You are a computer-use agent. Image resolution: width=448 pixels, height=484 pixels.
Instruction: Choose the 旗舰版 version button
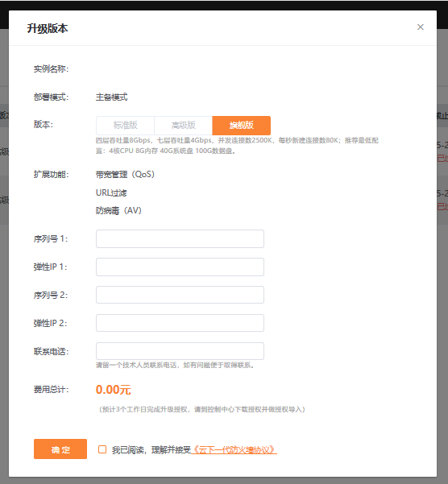tap(242, 126)
